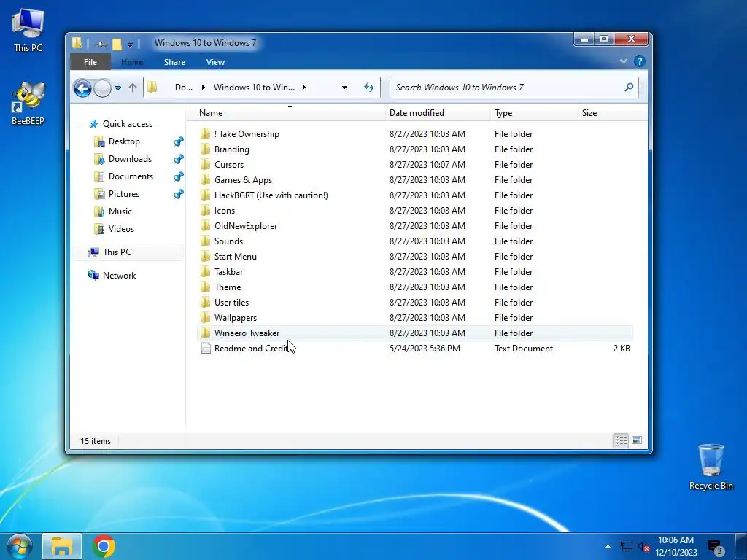Select the Wallpapers folder name
Viewport: 747px width, 560px height.
point(236,317)
